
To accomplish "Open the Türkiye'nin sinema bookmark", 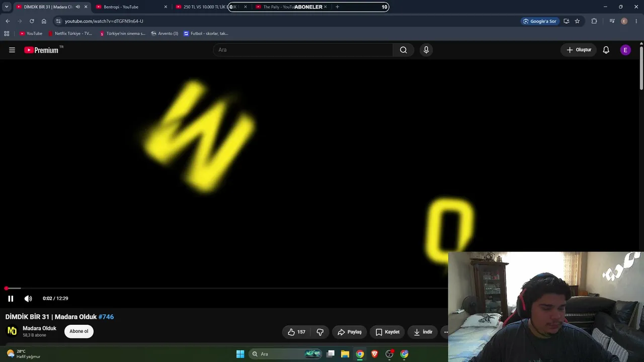I will tap(122, 34).
